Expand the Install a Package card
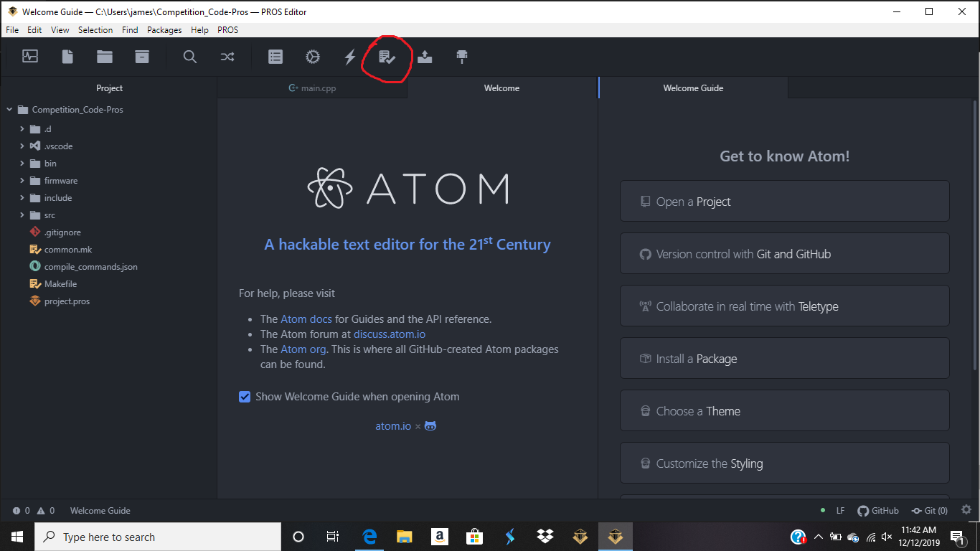This screenshot has height=551, width=980. (785, 359)
